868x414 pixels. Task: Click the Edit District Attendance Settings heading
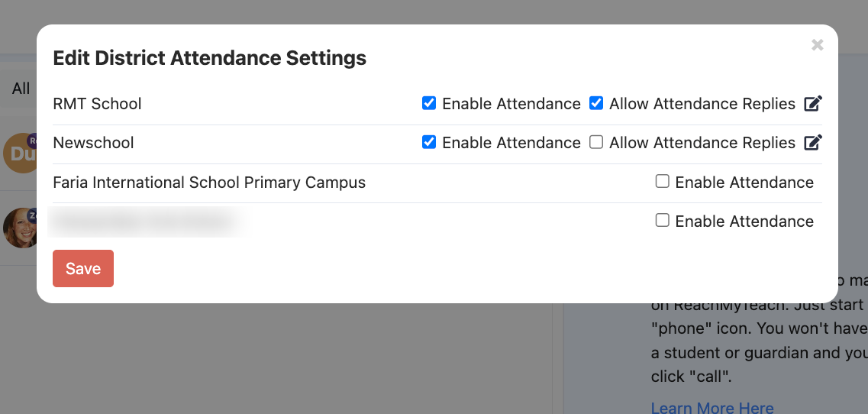pos(209,57)
